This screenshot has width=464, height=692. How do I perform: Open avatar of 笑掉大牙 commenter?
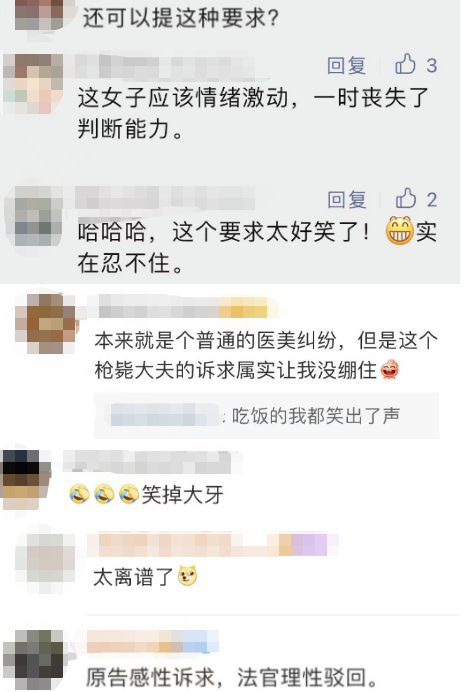tap(25, 479)
